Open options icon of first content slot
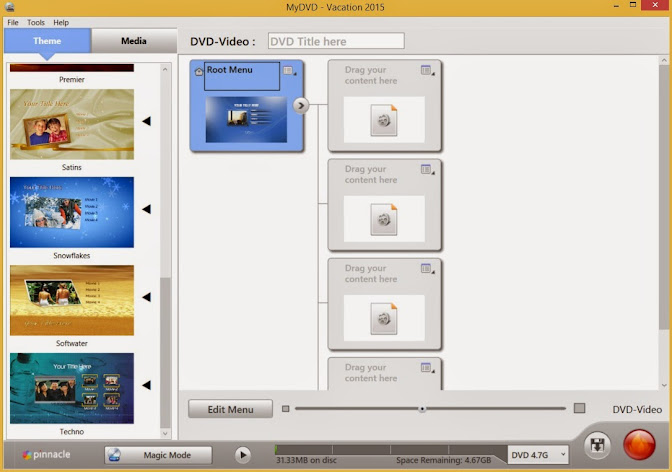The width and height of the screenshot is (672, 472). (x=427, y=71)
